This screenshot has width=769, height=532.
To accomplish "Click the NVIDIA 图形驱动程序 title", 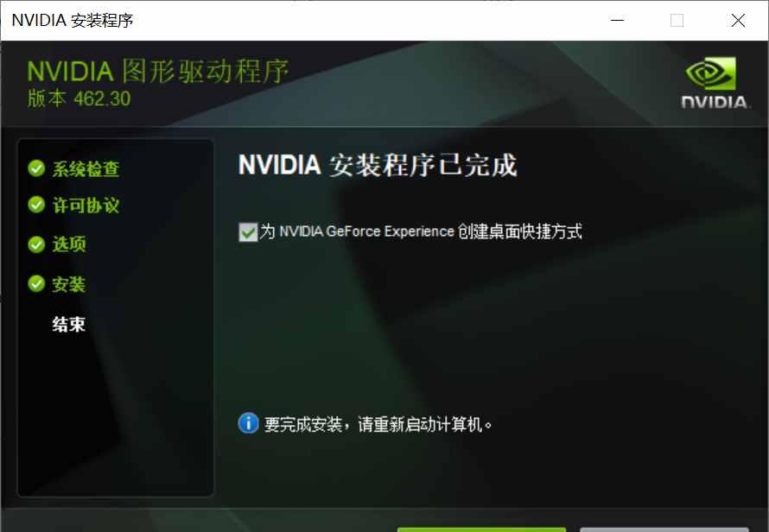I will coord(158,72).
